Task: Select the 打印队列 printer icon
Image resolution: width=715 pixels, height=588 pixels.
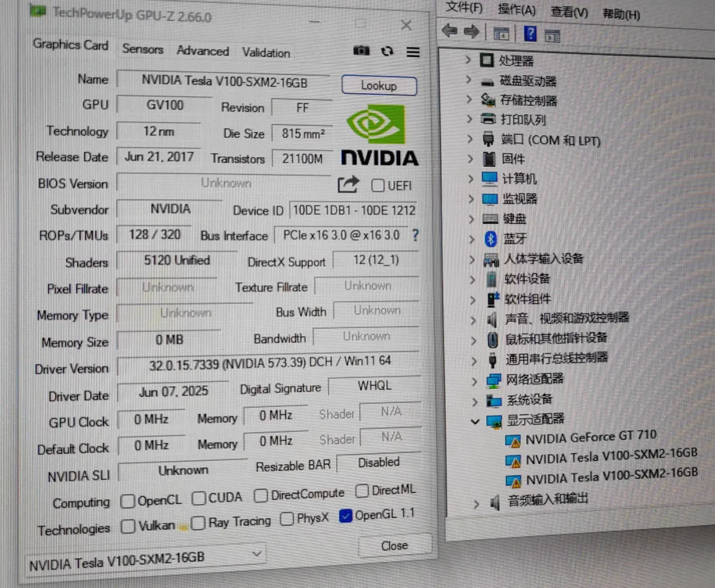Action: click(488, 119)
